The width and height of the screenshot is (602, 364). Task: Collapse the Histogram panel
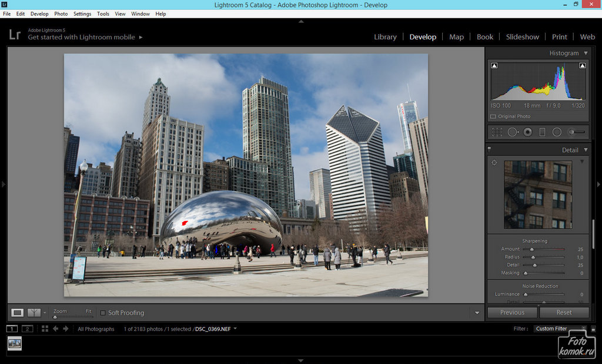[x=586, y=53]
